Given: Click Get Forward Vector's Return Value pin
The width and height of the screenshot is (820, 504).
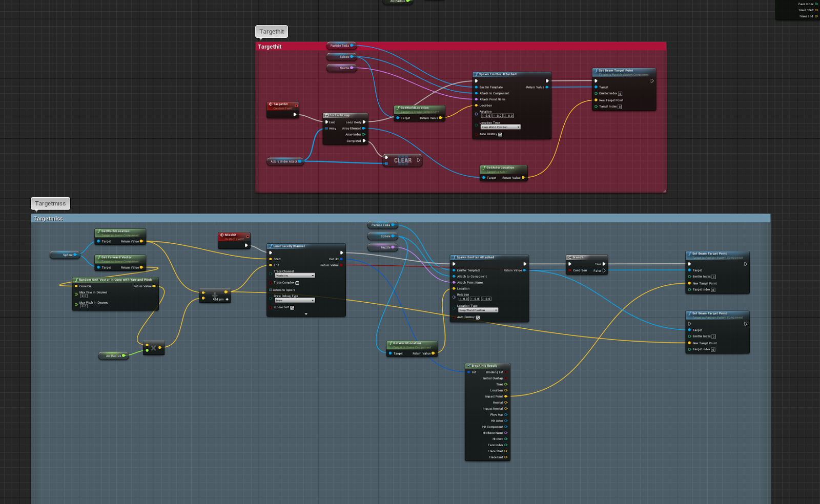Looking at the screenshot, I should (x=141, y=267).
